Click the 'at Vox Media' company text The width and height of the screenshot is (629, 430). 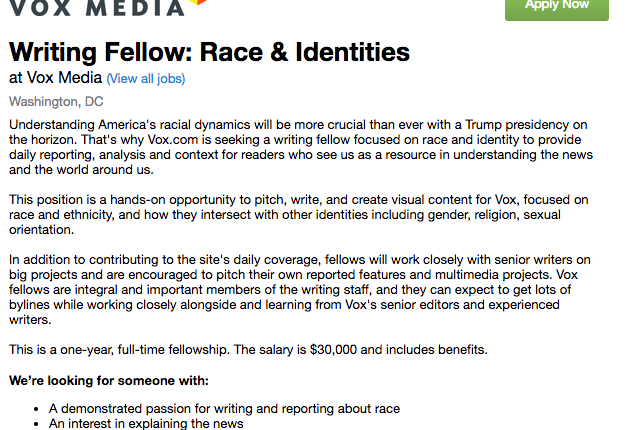(55, 78)
